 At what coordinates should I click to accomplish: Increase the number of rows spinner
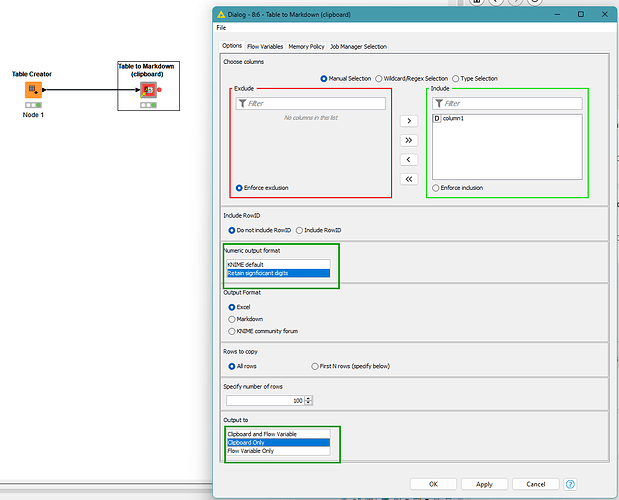click(x=309, y=397)
